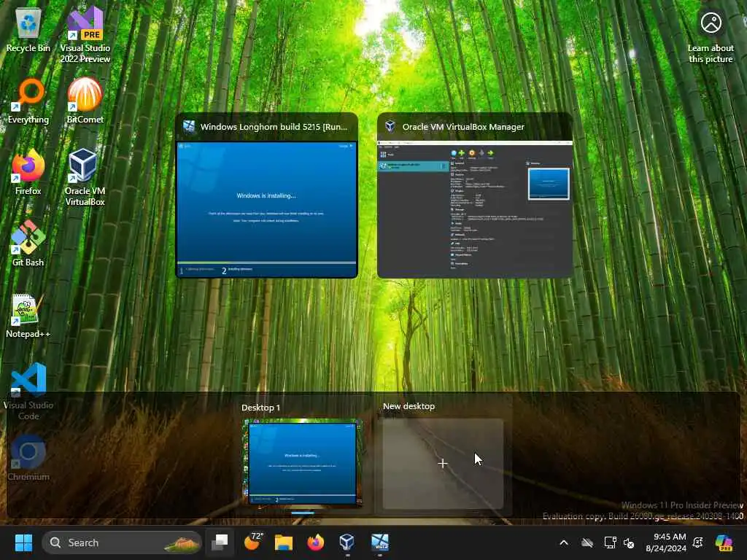The width and height of the screenshot is (747, 560).
Task: Open Visual Studio 2022 Preview shortcut
Action: [85, 34]
